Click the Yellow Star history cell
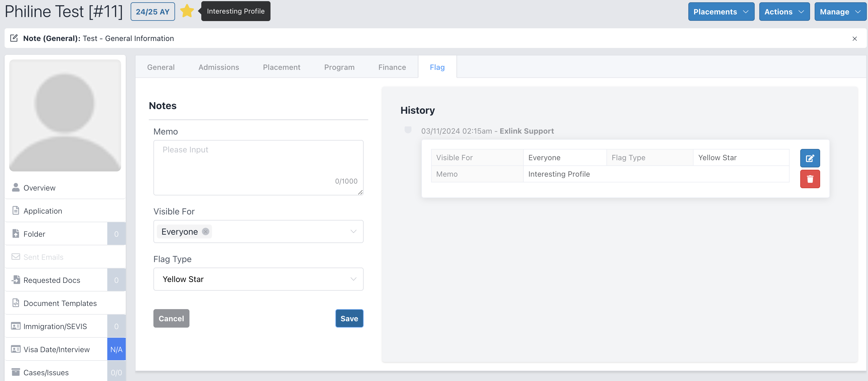The image size is (868, 381). (x=741, y=158)
